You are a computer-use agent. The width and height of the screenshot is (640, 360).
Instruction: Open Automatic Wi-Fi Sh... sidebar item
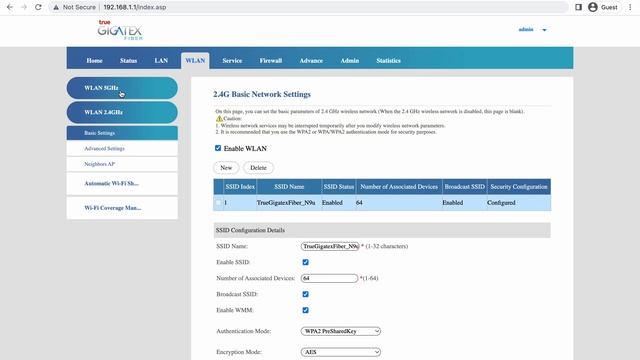(x=122, y=184)
